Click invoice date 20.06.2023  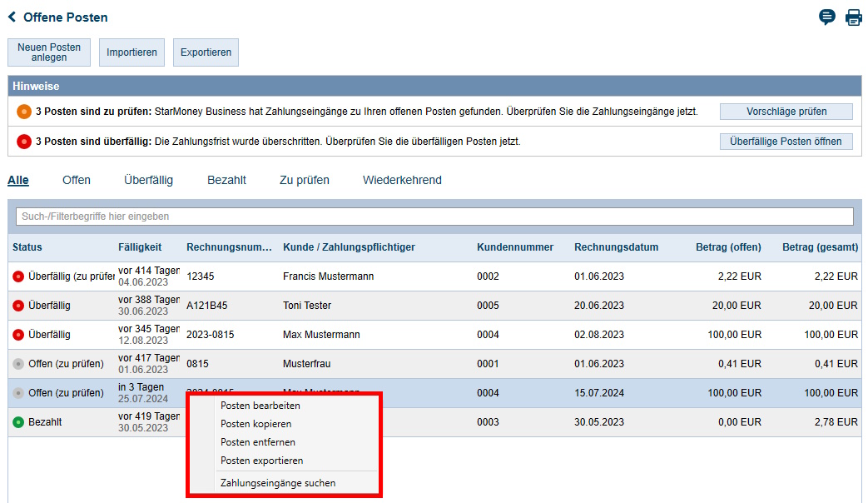coord(599,306)
